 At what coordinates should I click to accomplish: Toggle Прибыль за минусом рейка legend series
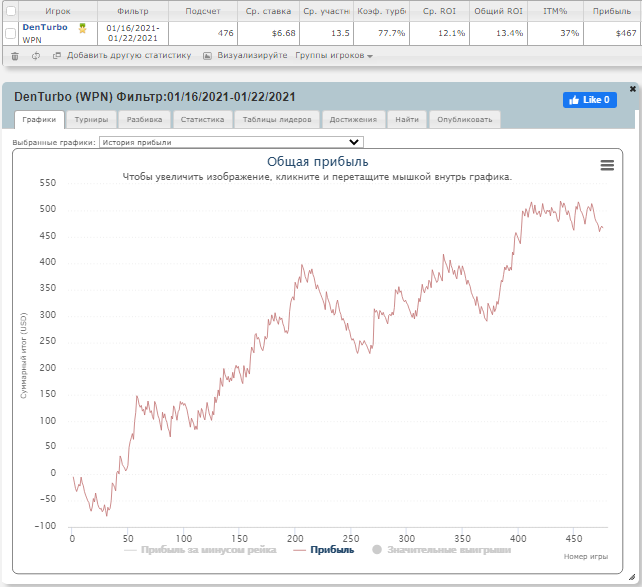200,550
